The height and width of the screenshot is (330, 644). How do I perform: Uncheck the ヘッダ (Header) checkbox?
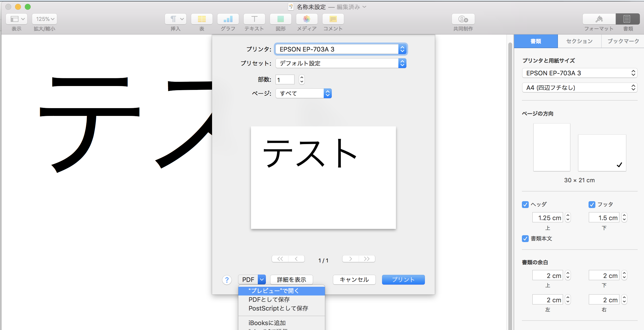(525, 204)
